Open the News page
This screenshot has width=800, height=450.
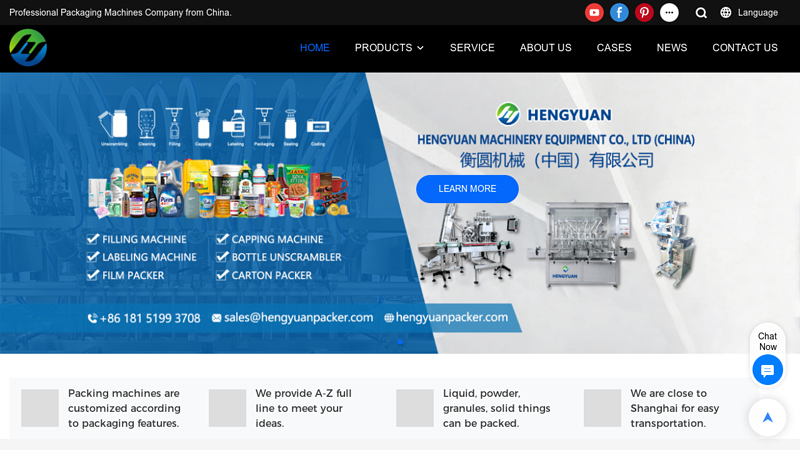[x=671, y=47]
